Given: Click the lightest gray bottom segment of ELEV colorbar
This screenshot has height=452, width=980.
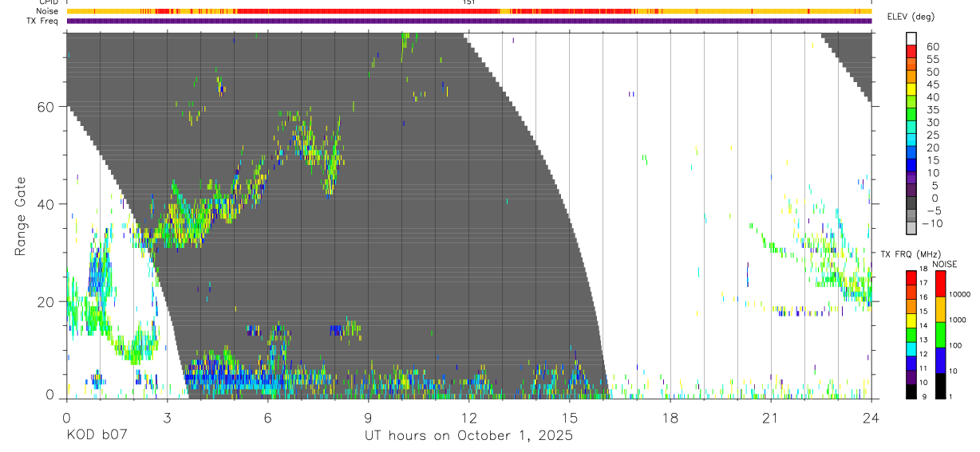Looking at the screenshot, I should click(911, 227).
